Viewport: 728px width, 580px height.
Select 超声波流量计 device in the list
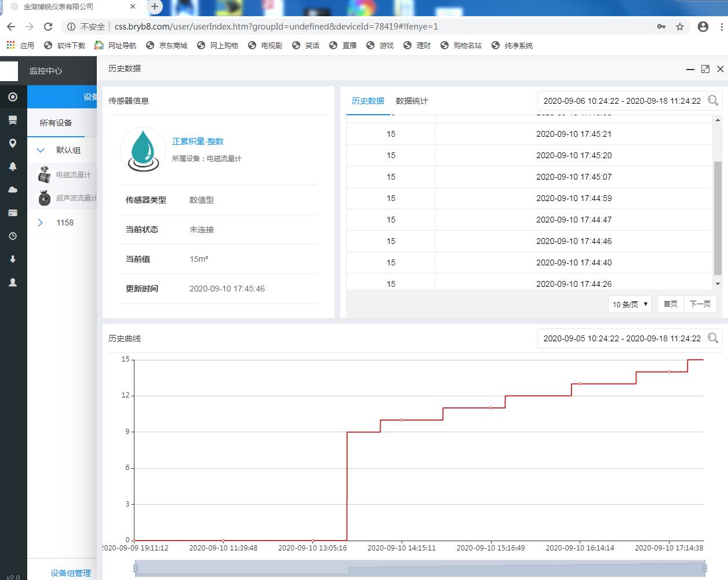[x=75, y=198]
